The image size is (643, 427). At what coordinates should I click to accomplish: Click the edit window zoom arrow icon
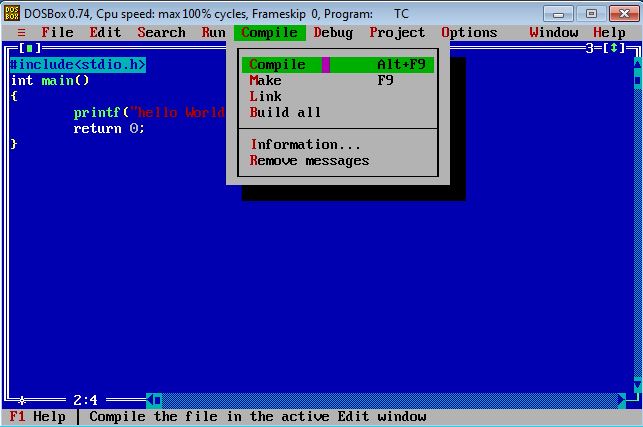613,48
